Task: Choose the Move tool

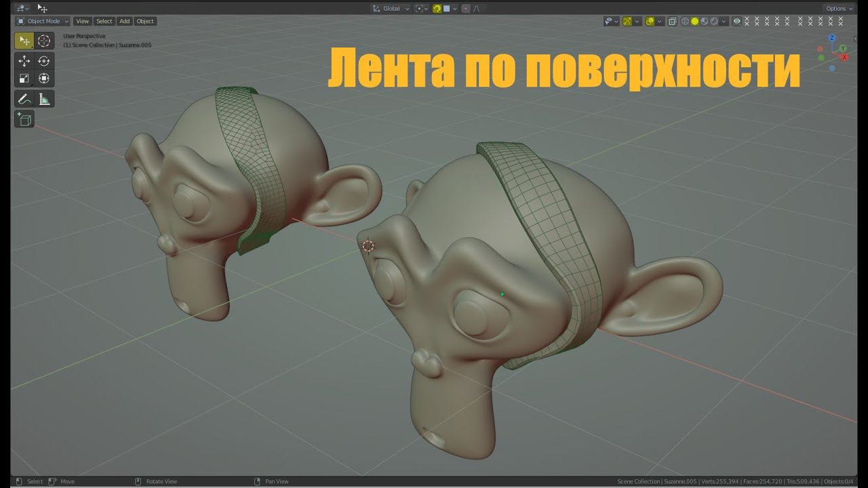Action: (24, 61)
